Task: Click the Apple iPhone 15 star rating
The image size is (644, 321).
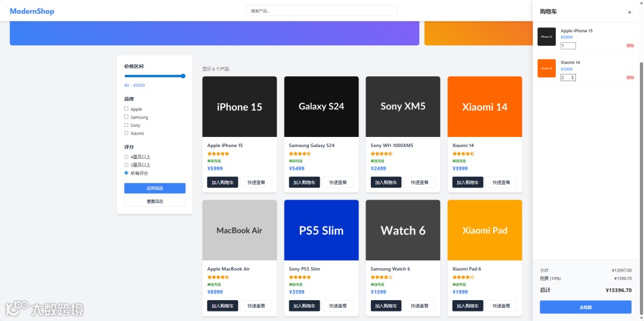Action: tap(218, 154)
